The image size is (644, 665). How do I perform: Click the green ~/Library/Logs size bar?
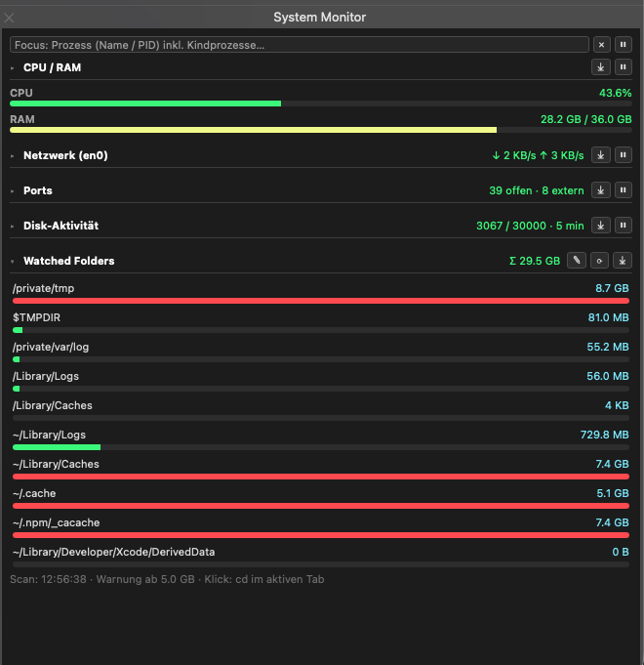pyautogui.click(x=57, y=447)
